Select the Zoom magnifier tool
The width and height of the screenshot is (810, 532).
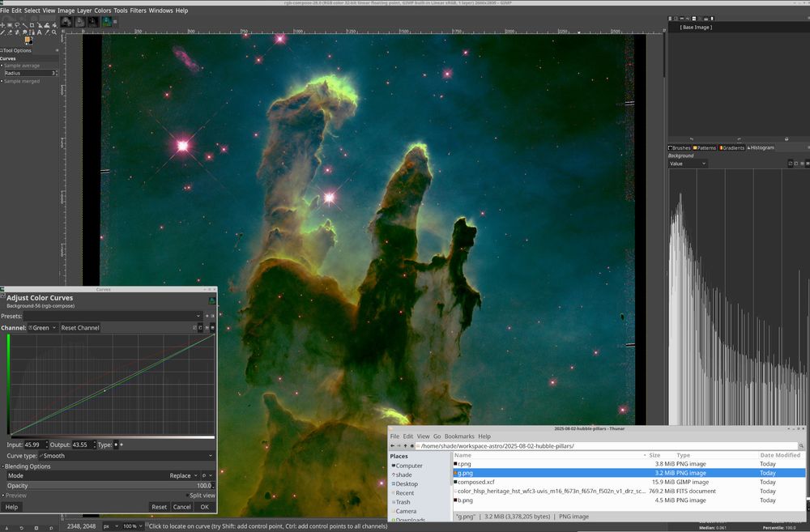coord(53,32)
